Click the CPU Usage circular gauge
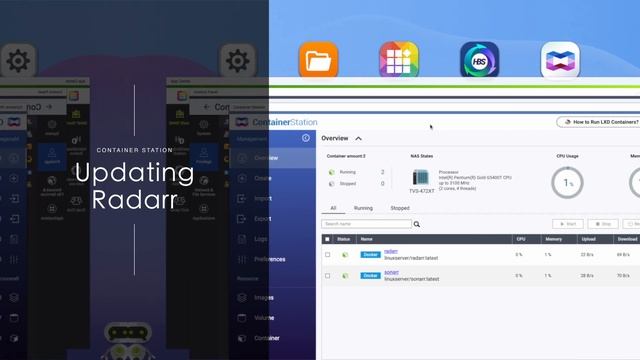 click(x=567, y=183)
